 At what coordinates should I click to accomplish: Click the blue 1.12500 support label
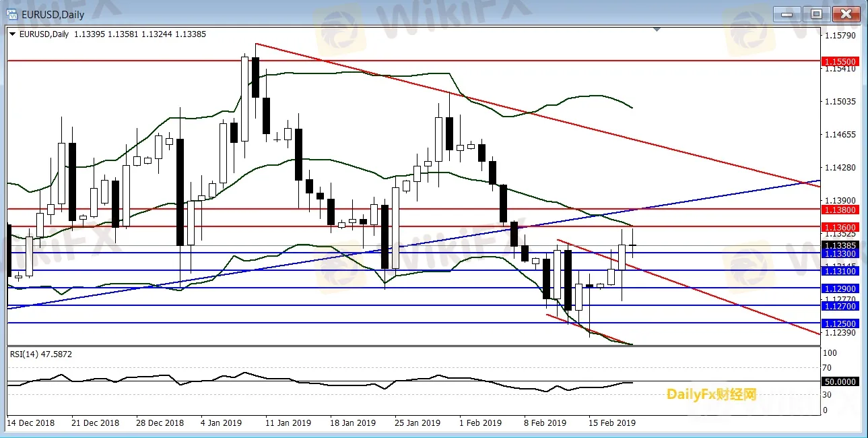840,323
